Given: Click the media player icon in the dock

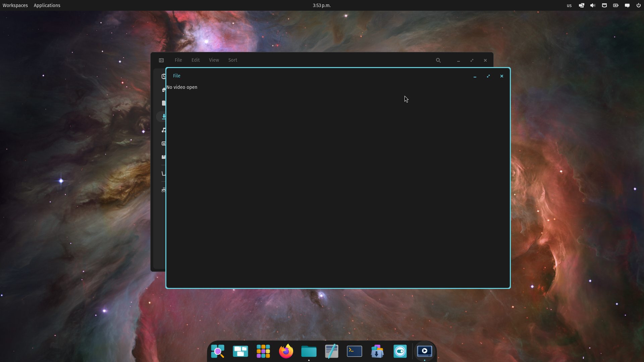Looking at the screenshot, I should 425,351.
